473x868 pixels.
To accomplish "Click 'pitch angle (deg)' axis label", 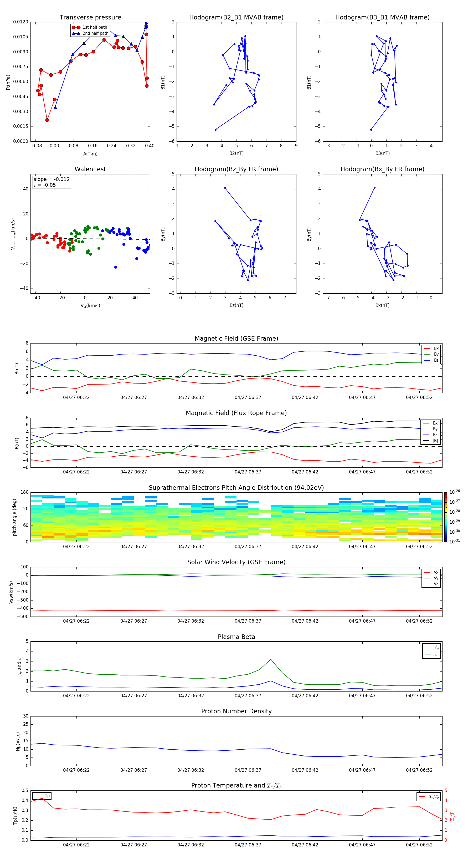I will click(x=14, y=517).
